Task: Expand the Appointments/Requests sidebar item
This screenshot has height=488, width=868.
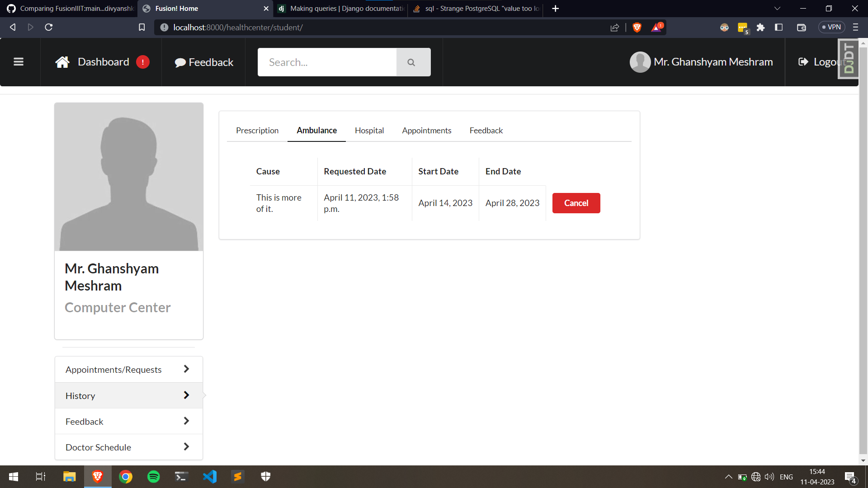Action: [x=128, y=370]
